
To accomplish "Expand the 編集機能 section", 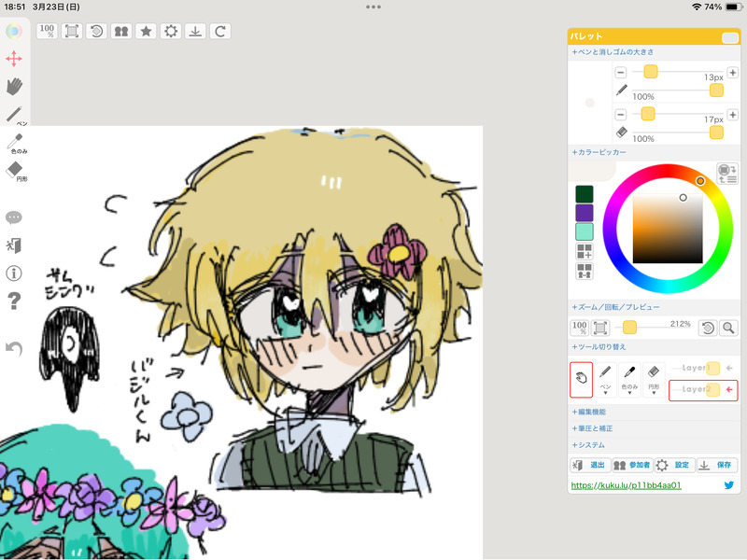I will point(589,412).
